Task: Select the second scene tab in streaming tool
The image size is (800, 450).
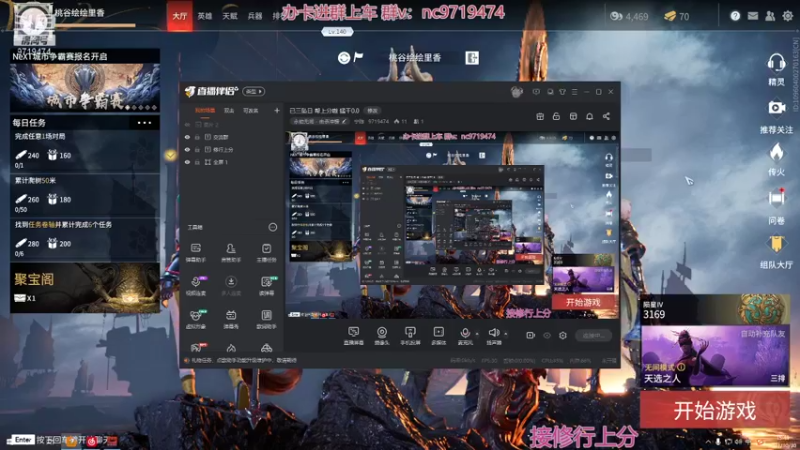Action: click(x=229, y=110)
